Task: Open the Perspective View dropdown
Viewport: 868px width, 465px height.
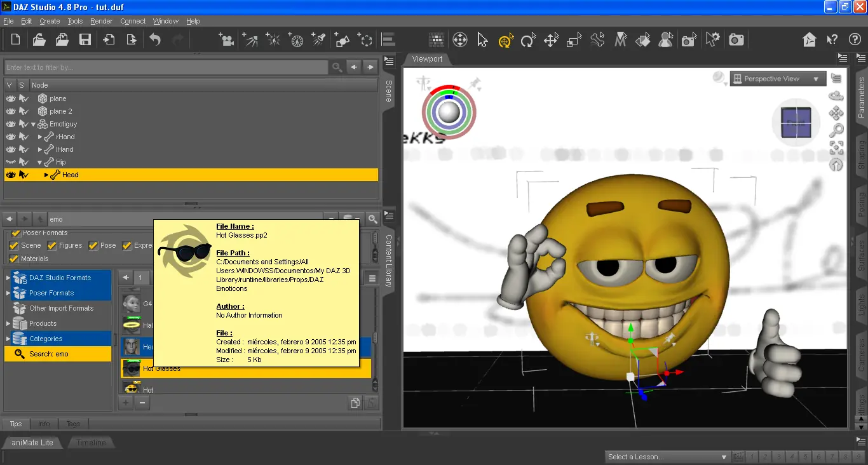Action: pos(778,79)
